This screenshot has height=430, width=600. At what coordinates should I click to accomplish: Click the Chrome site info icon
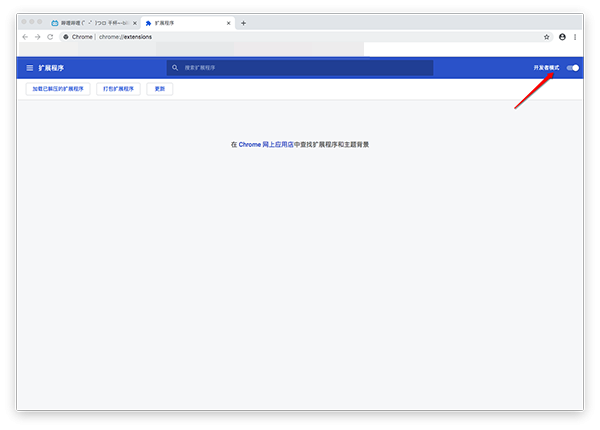pyautogui.click(x=66, y=37)
